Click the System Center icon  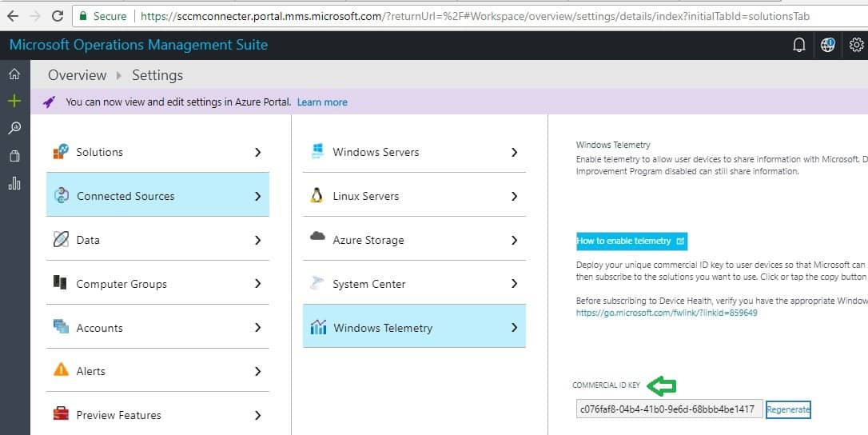[x=317, y=283]
